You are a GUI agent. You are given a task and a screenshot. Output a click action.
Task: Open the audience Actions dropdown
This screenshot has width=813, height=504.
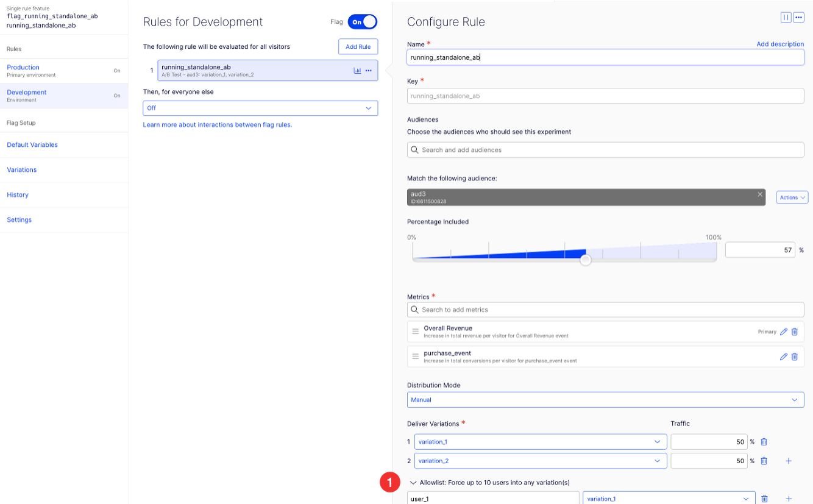[792, 197]
